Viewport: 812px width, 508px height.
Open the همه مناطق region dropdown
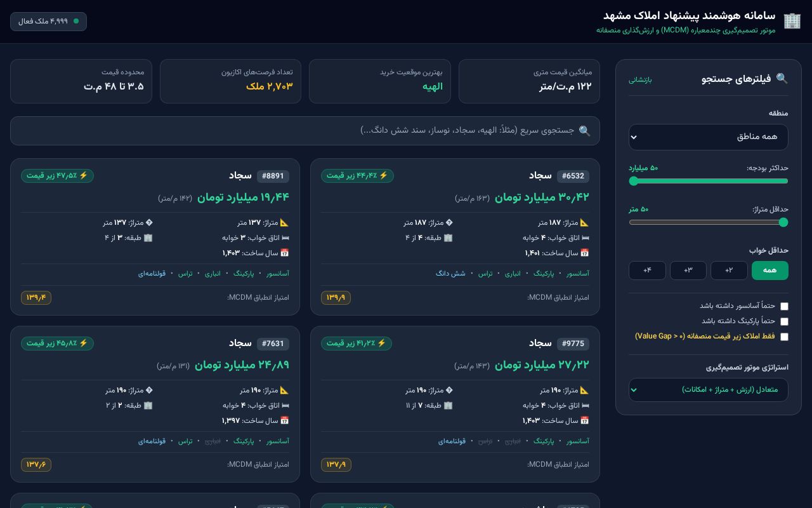[x=709, y=137]
